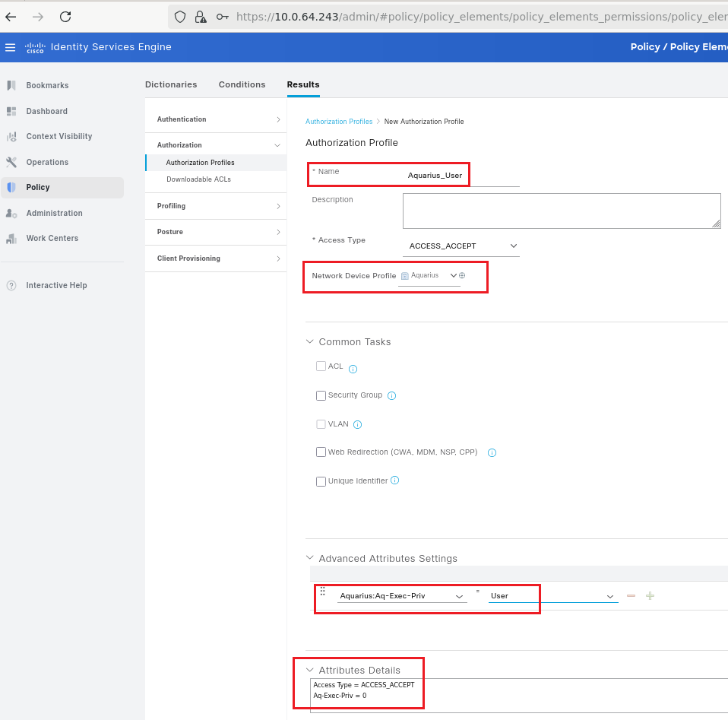Click the browser URL address field
Viewport: 728px width, 720px height.
point(482,17)
